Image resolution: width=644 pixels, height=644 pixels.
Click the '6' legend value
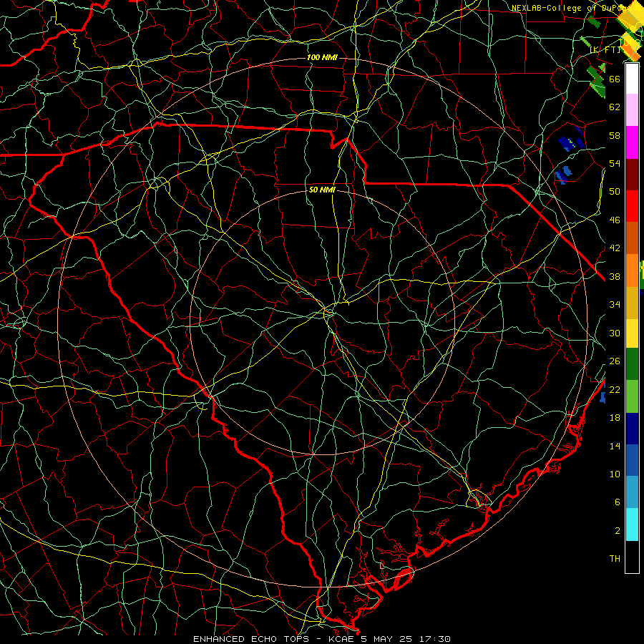pyautogui.click(x=618, y=502)
